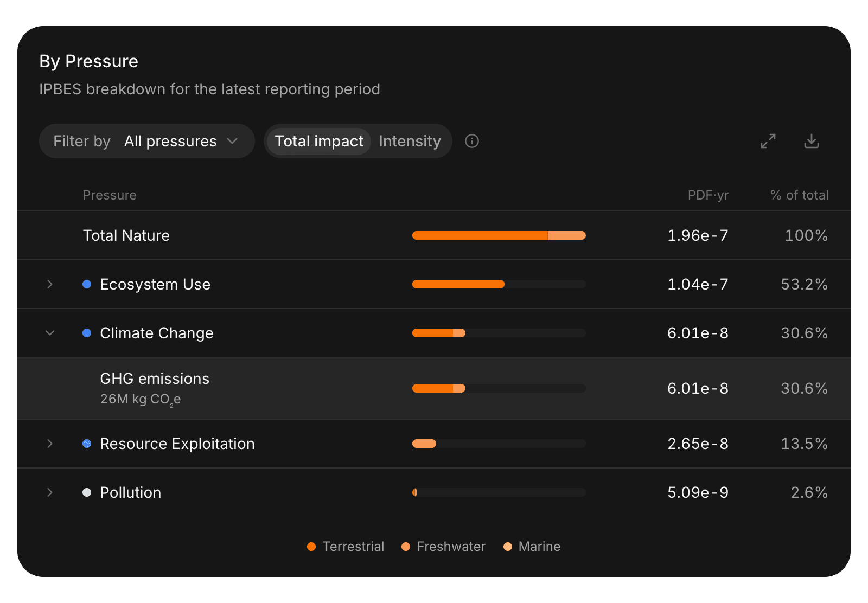
Task: Click the Ecosystem Use label
Action: [155, 284]
